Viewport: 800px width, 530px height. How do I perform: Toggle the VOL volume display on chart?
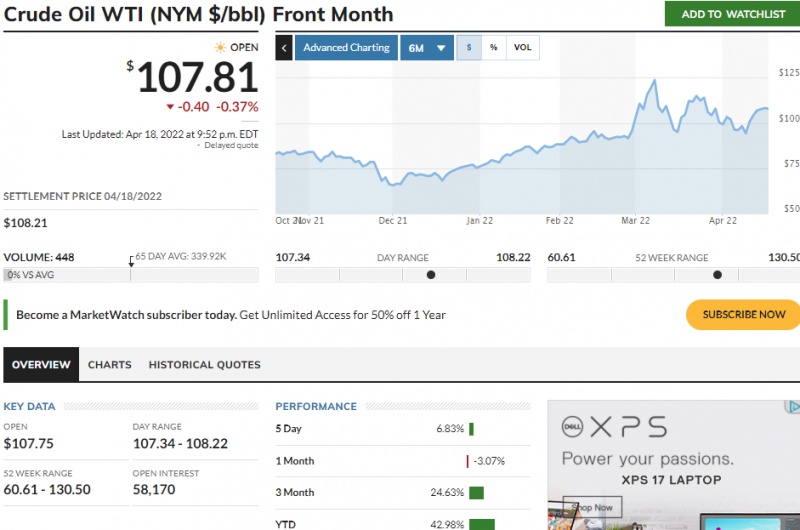(522, 48)
